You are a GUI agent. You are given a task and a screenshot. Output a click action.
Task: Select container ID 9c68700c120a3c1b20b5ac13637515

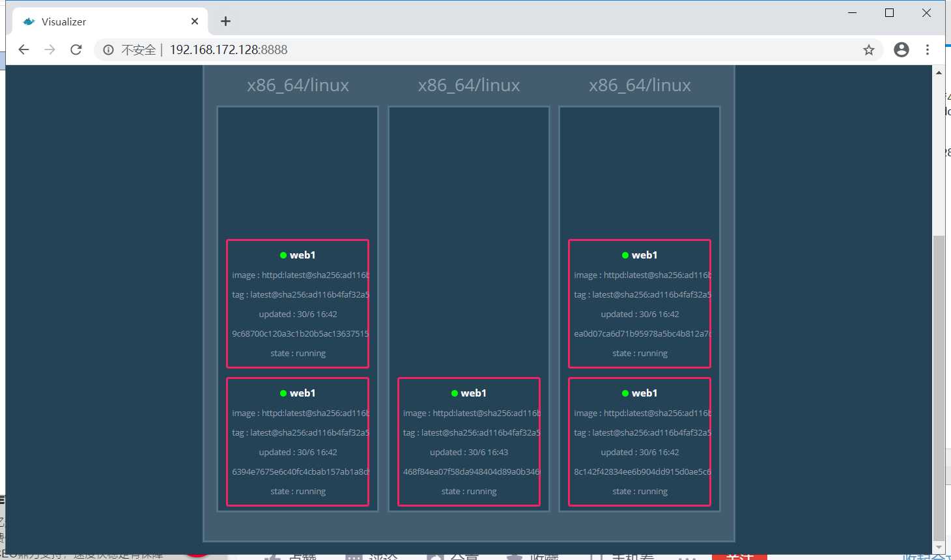tap(300, 333)
